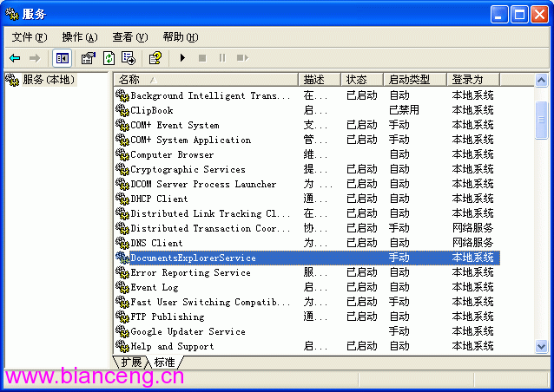Click the Restart Service icon

[x=242, y=58]
